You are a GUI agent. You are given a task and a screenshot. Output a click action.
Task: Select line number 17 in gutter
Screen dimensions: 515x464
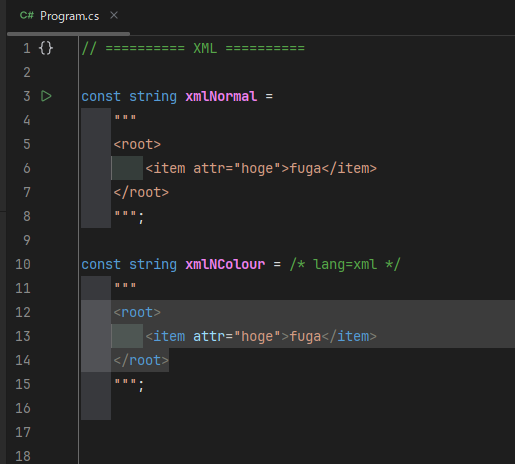click(x=23, y=432)
